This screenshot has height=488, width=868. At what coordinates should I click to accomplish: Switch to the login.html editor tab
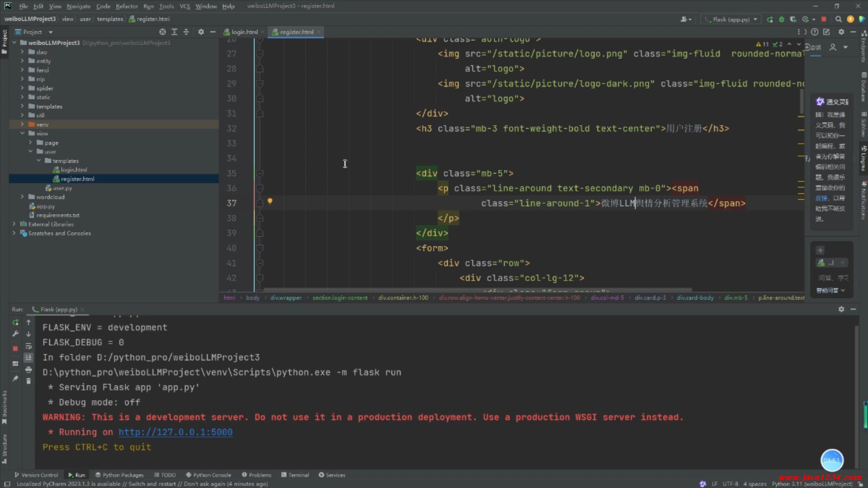[x=244, y=32]
